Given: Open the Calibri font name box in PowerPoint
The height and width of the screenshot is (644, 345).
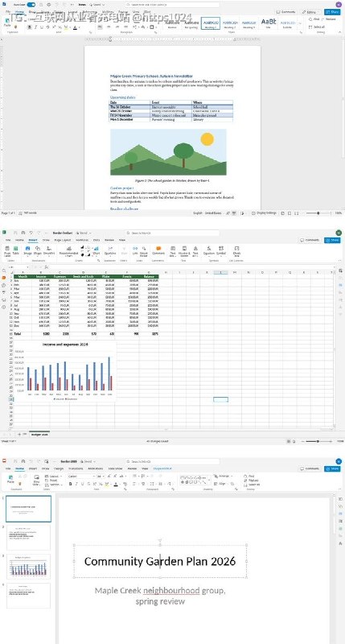Looking at the screenshot, I should pos(80,476).
